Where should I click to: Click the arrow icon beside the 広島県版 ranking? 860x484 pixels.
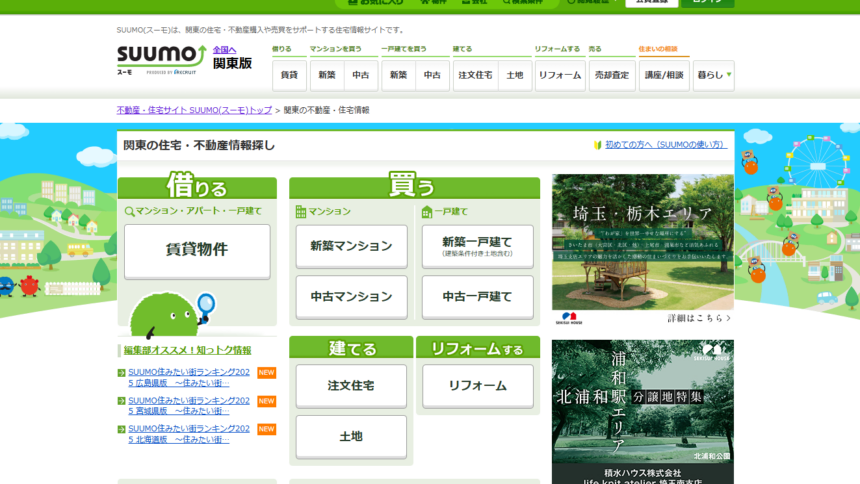[121, 373]
